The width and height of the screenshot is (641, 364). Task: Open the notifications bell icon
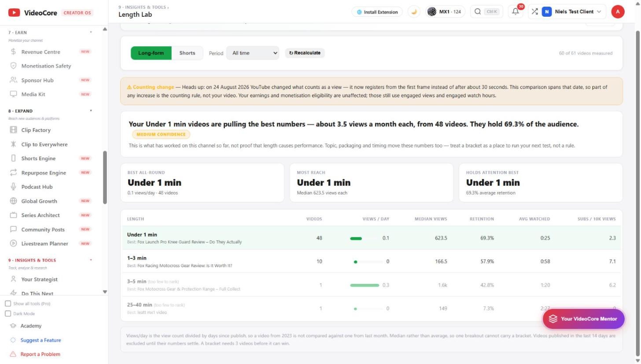point(516,12)
